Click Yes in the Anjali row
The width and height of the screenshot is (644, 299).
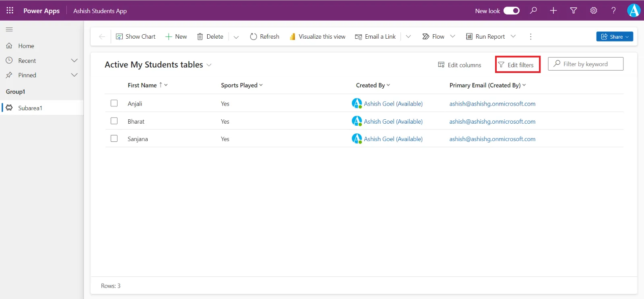(x=225, y=104)
